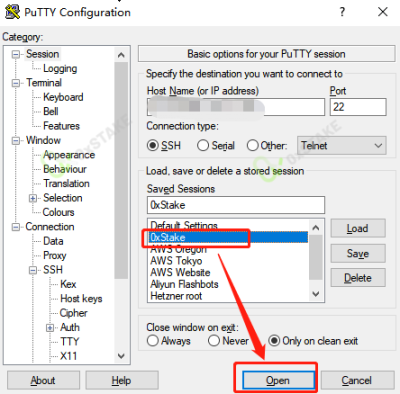The image size is (400, 394).
Task: Click the question mark help icon
Action: pyautogui.click(x=342, y=12)
